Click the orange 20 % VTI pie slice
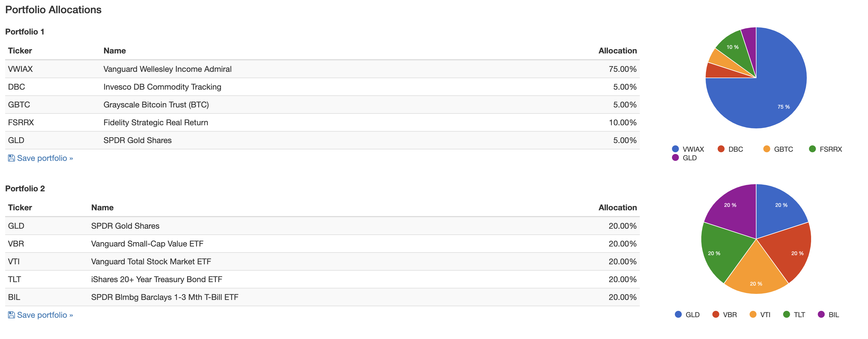The height and width of the screenshot is (339, 868). [756, 276]
